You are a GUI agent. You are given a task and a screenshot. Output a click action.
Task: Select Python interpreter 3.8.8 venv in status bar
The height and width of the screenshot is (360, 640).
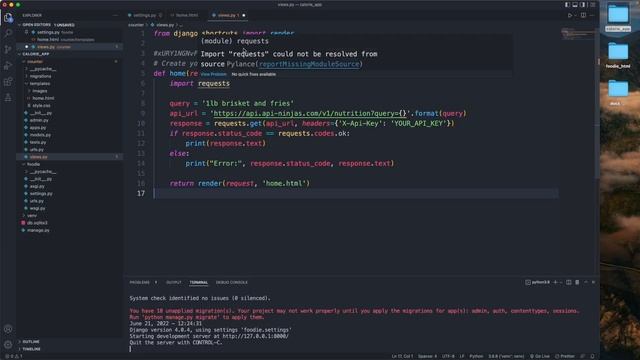pyautogui.click(x=506, y=356)
